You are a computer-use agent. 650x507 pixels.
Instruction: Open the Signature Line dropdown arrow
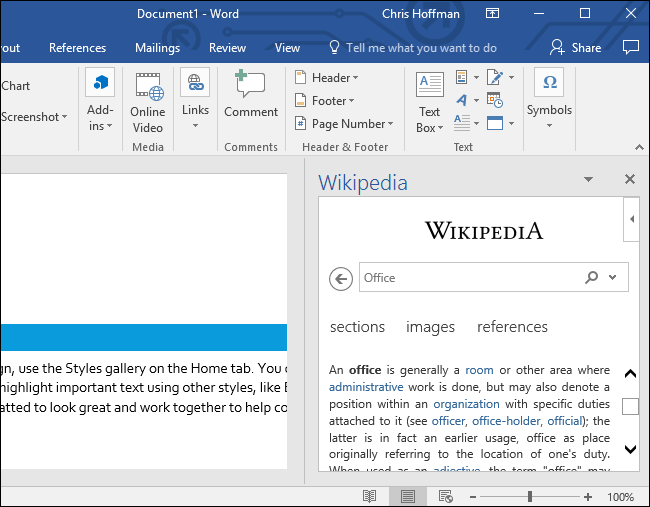512,78
